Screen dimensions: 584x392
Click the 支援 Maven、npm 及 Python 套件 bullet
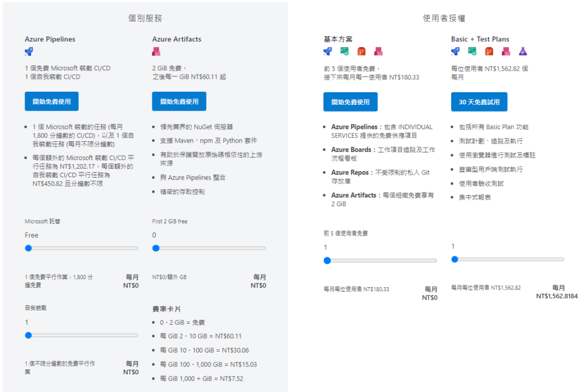209,141
